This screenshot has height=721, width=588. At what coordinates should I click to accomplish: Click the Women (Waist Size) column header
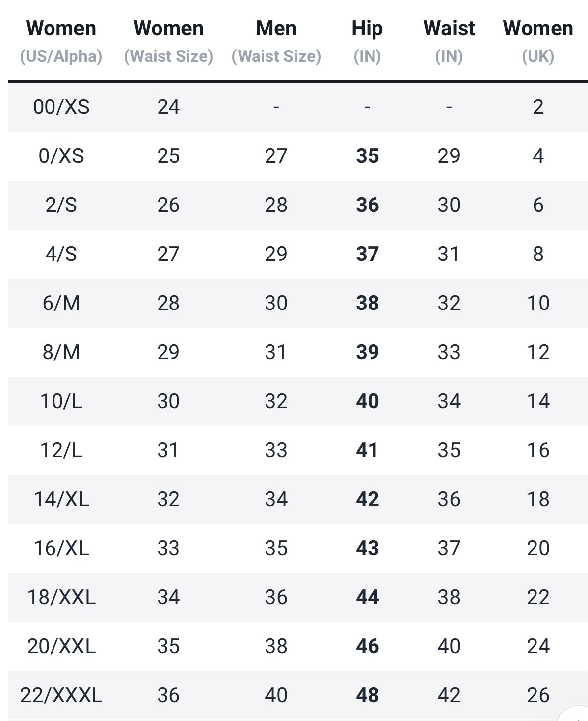click(168, 42)
